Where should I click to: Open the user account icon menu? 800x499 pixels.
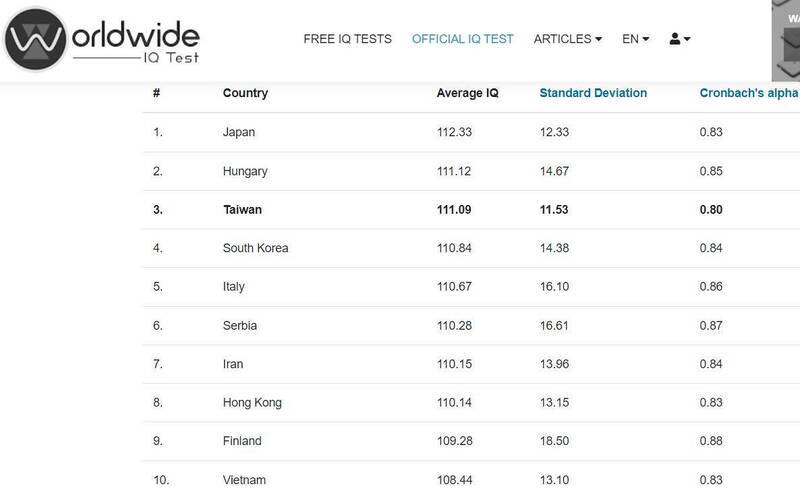(680, 39)
